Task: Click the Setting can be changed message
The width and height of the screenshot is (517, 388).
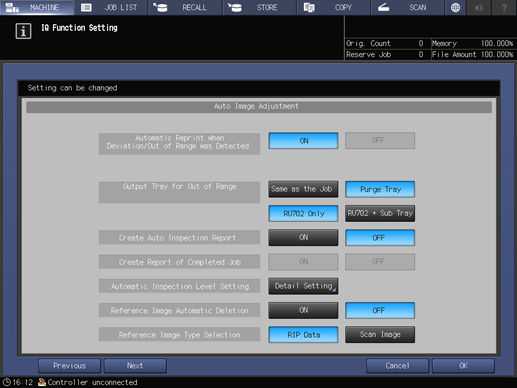Action: coord(72,88)
